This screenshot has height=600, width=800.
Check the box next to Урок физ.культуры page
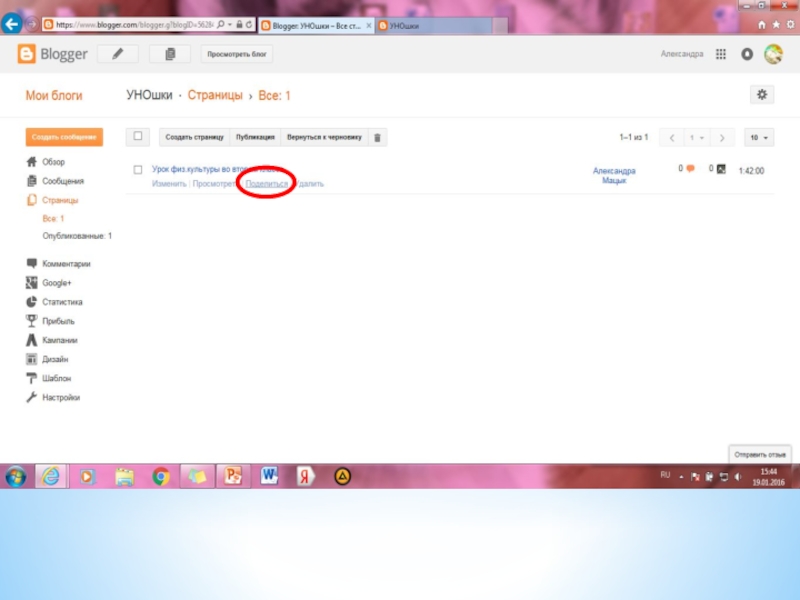click(x=138, y=170)
